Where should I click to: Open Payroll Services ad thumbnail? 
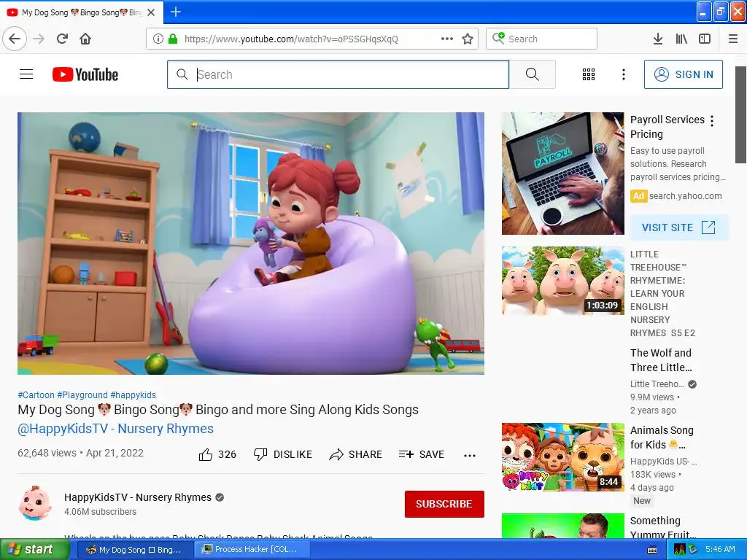(562, 174)
